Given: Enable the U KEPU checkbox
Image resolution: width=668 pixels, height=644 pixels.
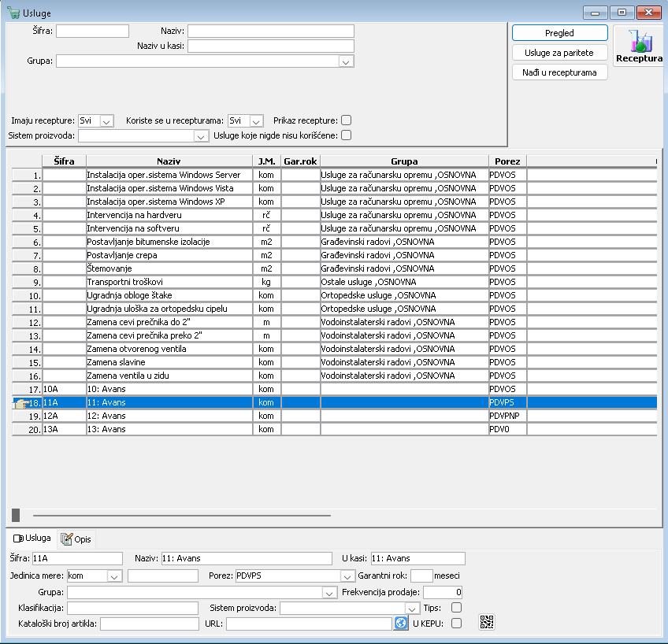Looking at the screenshot, I should coord(456,624).
